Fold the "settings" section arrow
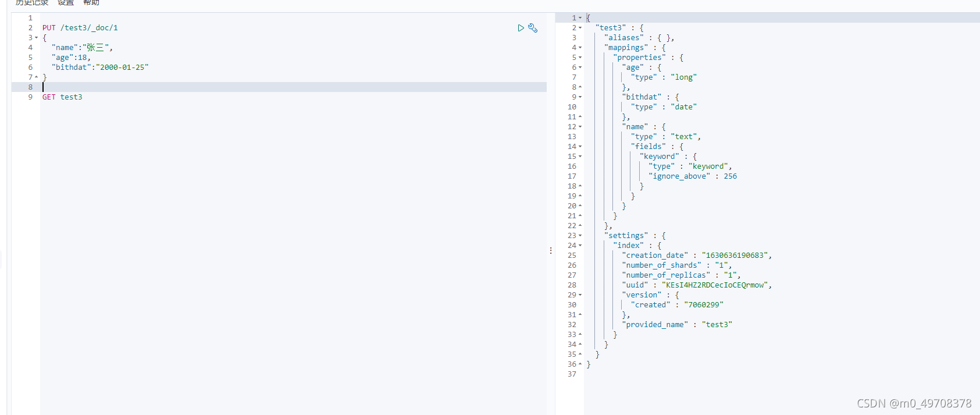The width and height of the screenshot is (980, 415). point(580,236)
